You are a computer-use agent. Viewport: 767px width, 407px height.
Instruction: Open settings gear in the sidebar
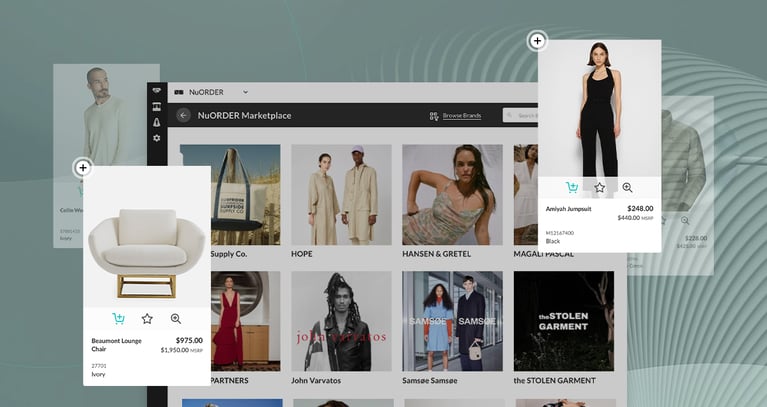pyautogui.click(x=157, y=138)
